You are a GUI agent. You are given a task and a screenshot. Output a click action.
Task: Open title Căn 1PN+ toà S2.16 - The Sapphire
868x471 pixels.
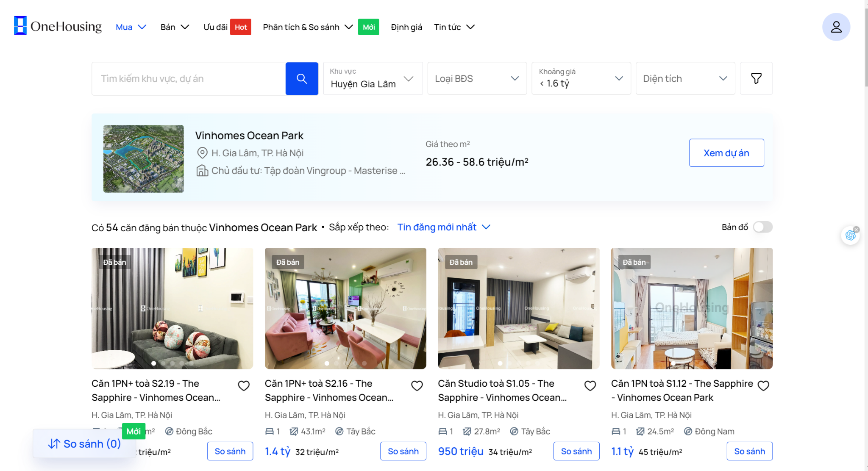pos(329,391)
